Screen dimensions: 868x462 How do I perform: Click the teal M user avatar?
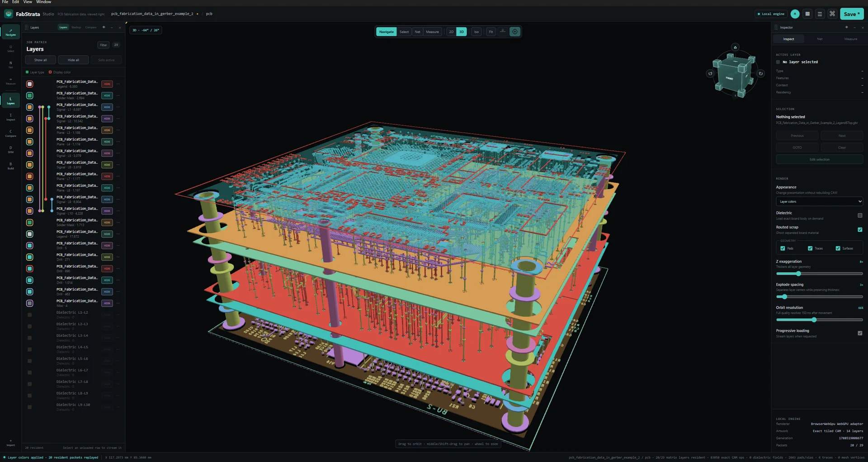coord(795,14)
